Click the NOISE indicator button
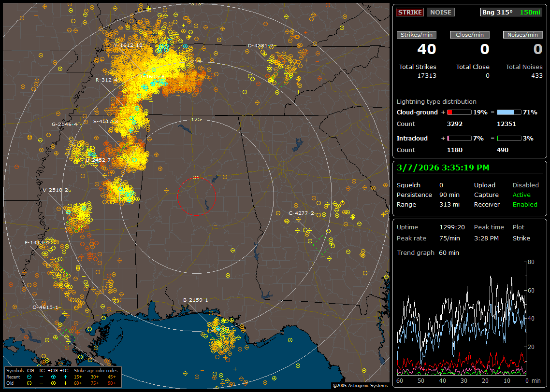The image size is (550, 392). click(x=440, y=12)
